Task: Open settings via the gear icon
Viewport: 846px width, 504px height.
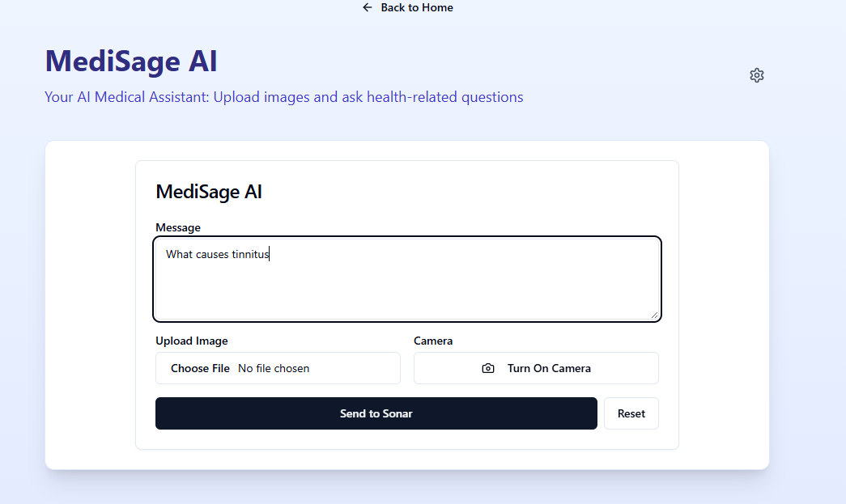Action: pos(756,75)
